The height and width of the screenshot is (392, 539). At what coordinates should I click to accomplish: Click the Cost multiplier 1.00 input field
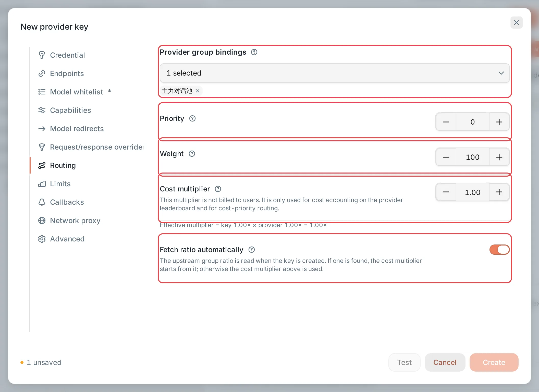(473, 192)
